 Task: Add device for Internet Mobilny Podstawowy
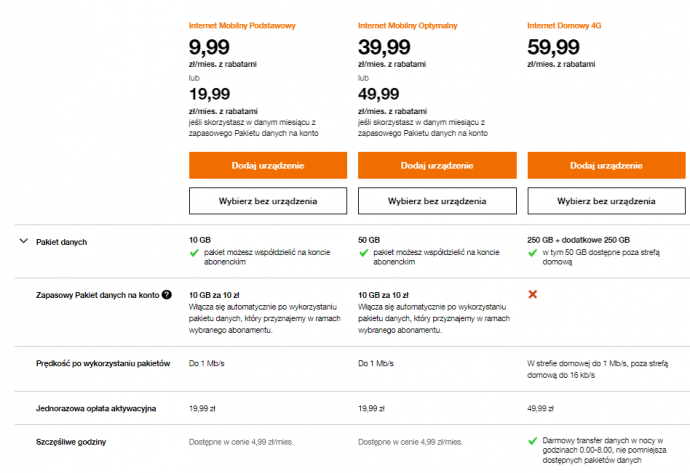[268, 165]
